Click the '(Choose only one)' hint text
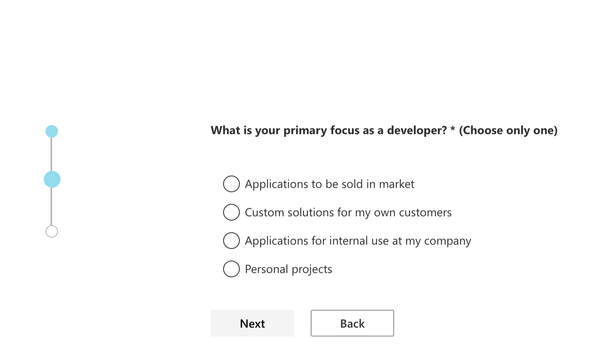 tap(508, 131)
